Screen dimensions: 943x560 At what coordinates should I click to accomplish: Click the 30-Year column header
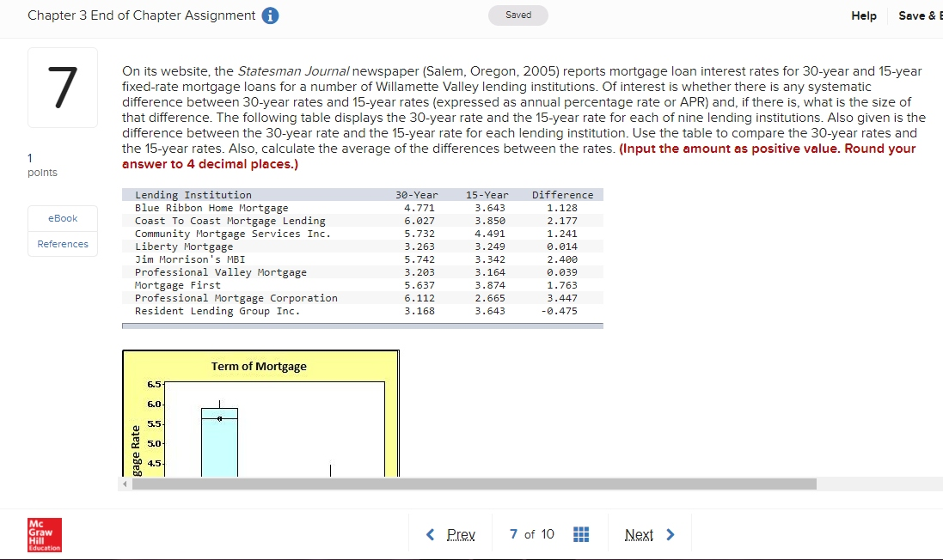[417, 195]
